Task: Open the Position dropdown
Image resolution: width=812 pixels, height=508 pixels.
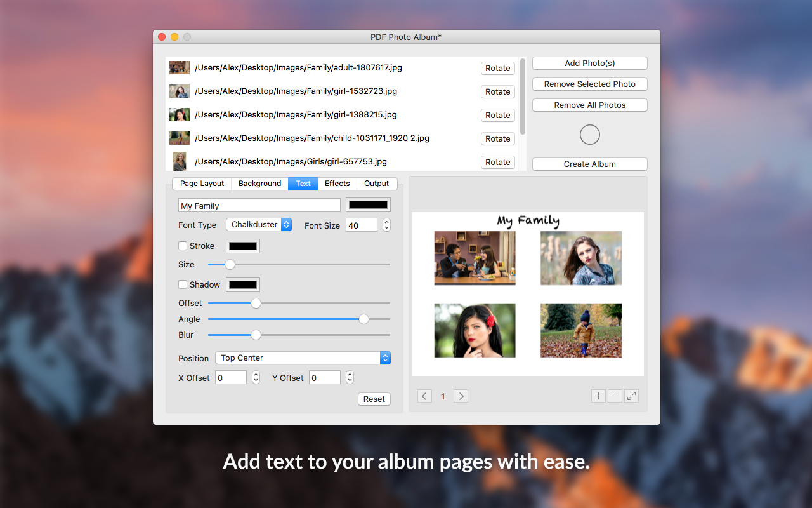Action: point(303,358)
